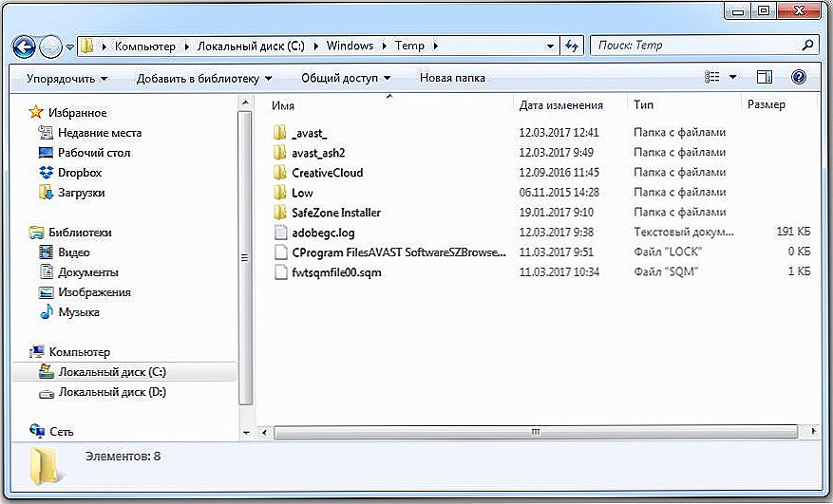The height and width of the screenshot is (504, 833).
Task: Select the _avast_ folder icon
Action: coord(280,133)
